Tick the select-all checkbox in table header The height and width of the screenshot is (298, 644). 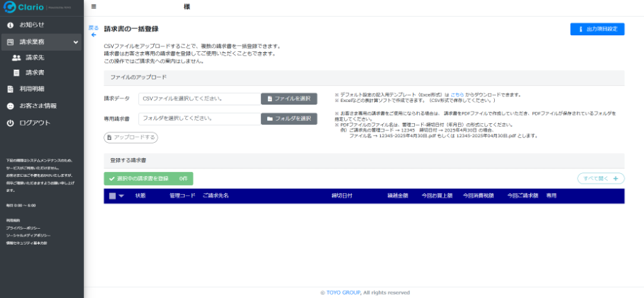[112, 196]
